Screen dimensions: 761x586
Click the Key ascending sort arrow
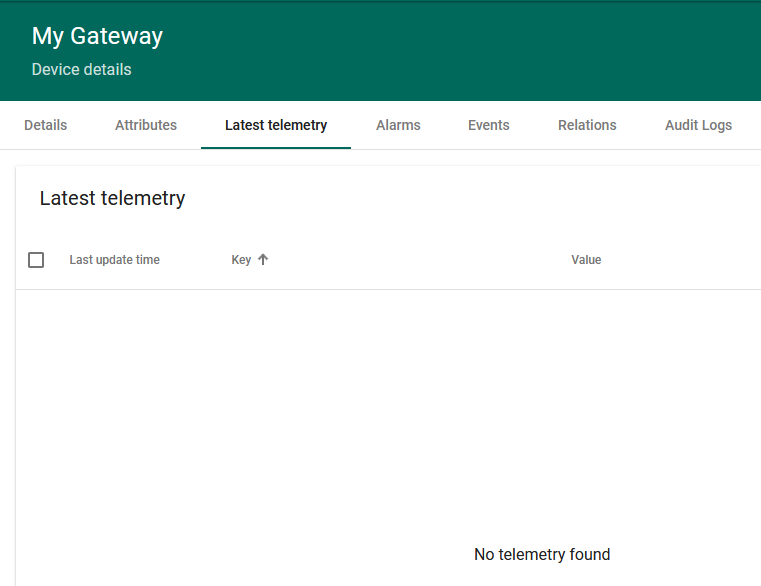click(263, 260)
